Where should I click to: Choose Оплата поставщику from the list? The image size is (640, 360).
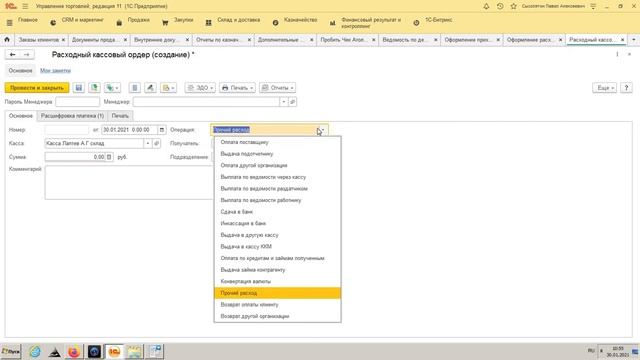click(278, 142)
